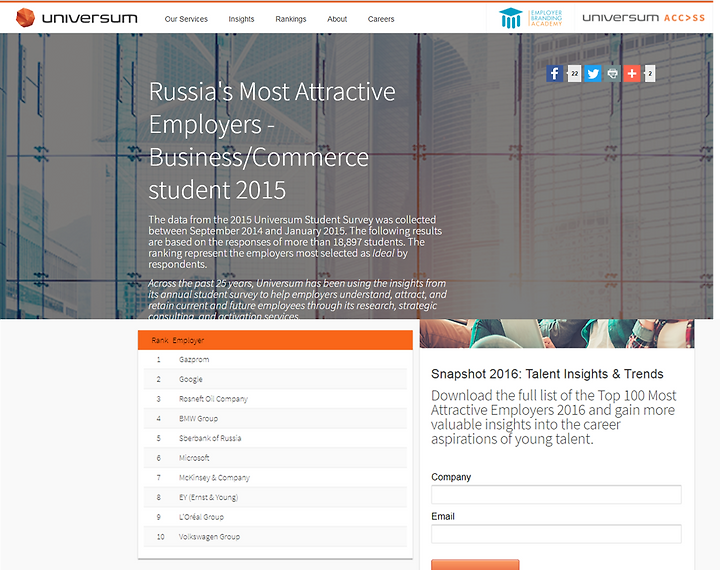Click the print icon
This screenshot has width=720, height=570.
612,73
